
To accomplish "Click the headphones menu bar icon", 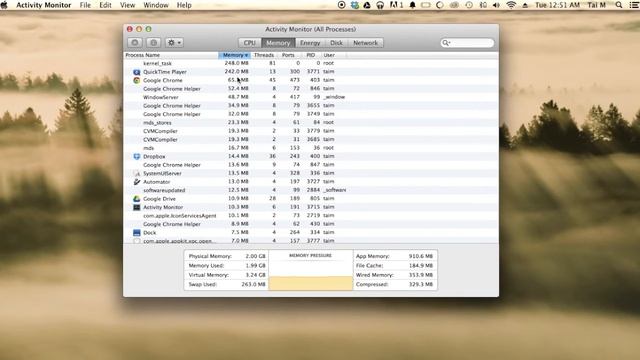I will tap(380, 5).
